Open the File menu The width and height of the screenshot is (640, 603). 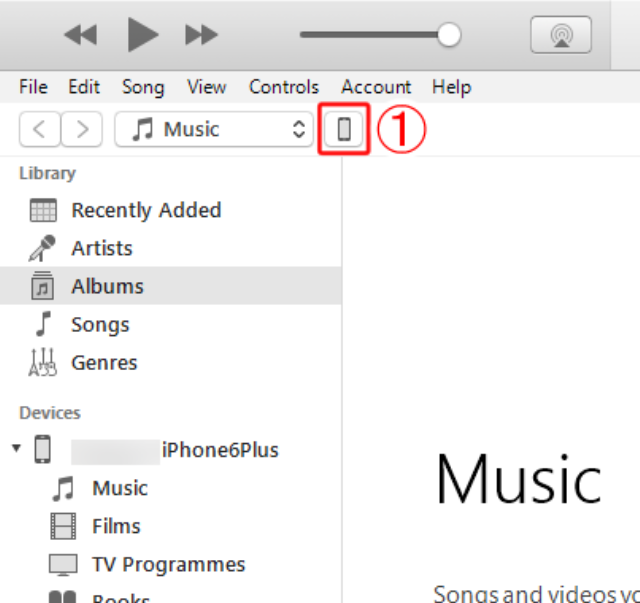tap(33, 87)
